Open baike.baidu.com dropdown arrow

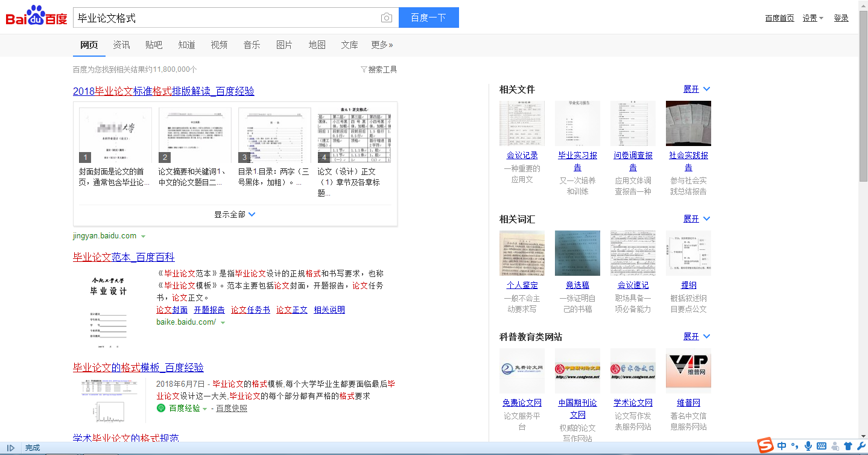pos(223,322)
